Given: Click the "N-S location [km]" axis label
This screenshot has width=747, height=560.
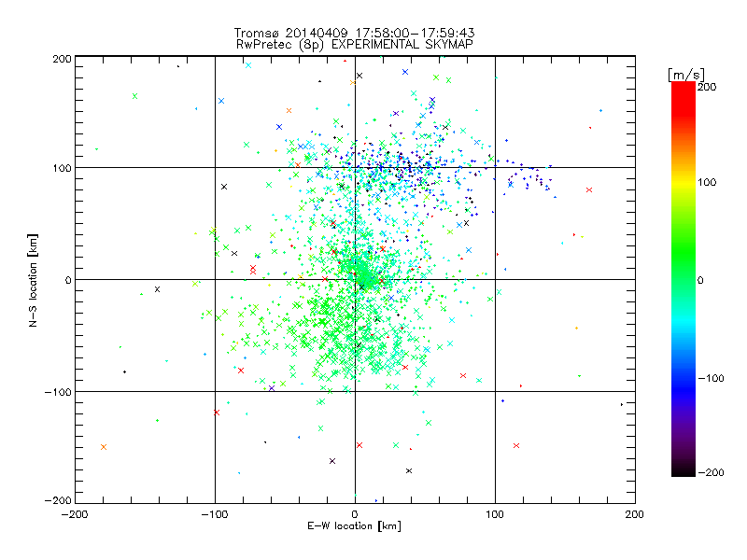Looking at the screenshot, I should tap(33, 280).
